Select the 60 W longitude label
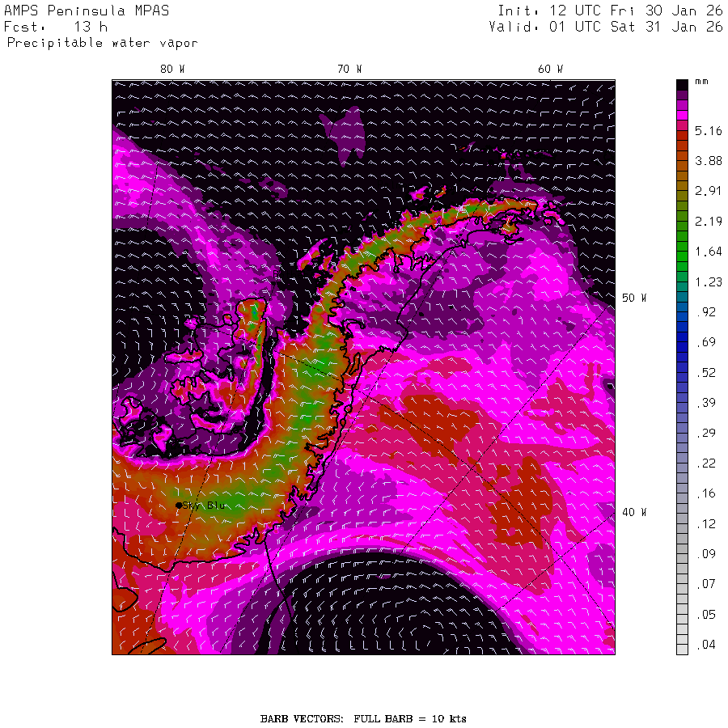The height and width of the screenshot is (728, 728). pyautogui.click(x=550, y=70)
